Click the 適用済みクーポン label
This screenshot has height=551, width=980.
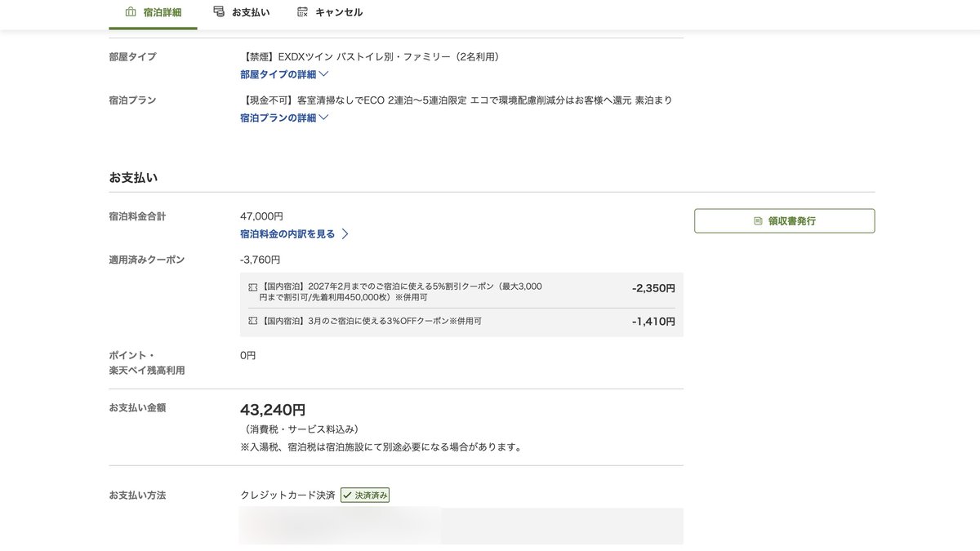146,260
